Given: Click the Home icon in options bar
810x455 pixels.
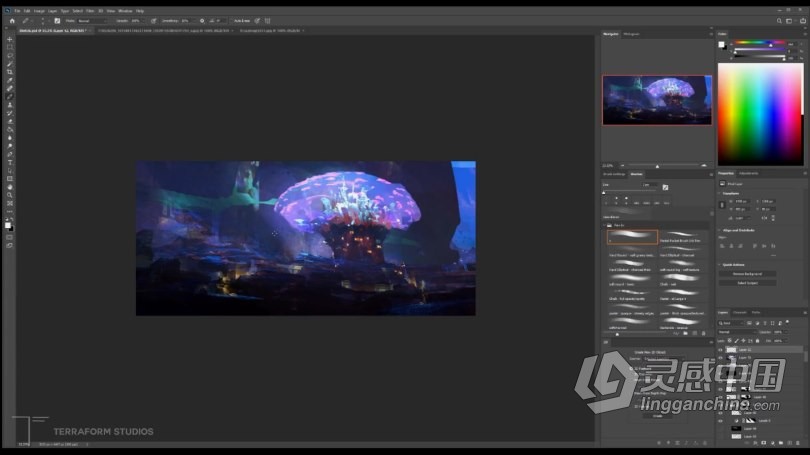Looking at the screenshot, I should coord(12,20).
